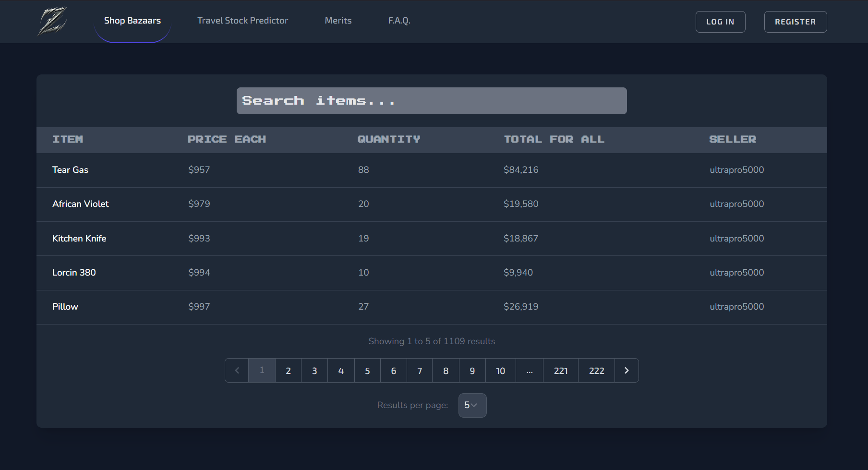Jump to last page 222
Screen dimensions: 868x470
point(596,371)
